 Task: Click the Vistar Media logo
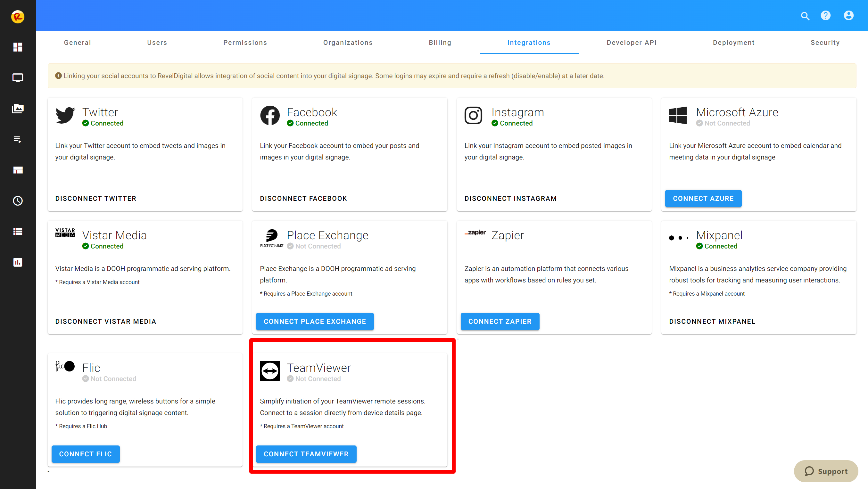65,233
